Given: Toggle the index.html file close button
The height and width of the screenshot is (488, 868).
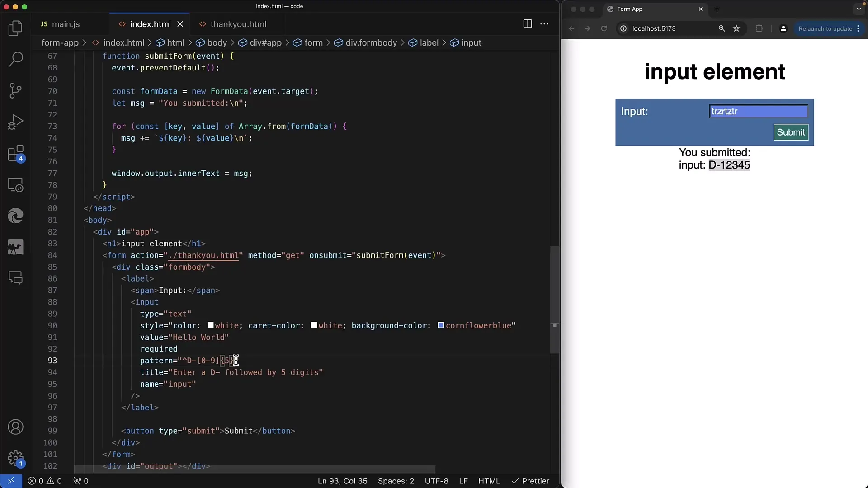Looking at the screenshot, I should [x=180, y=24].
